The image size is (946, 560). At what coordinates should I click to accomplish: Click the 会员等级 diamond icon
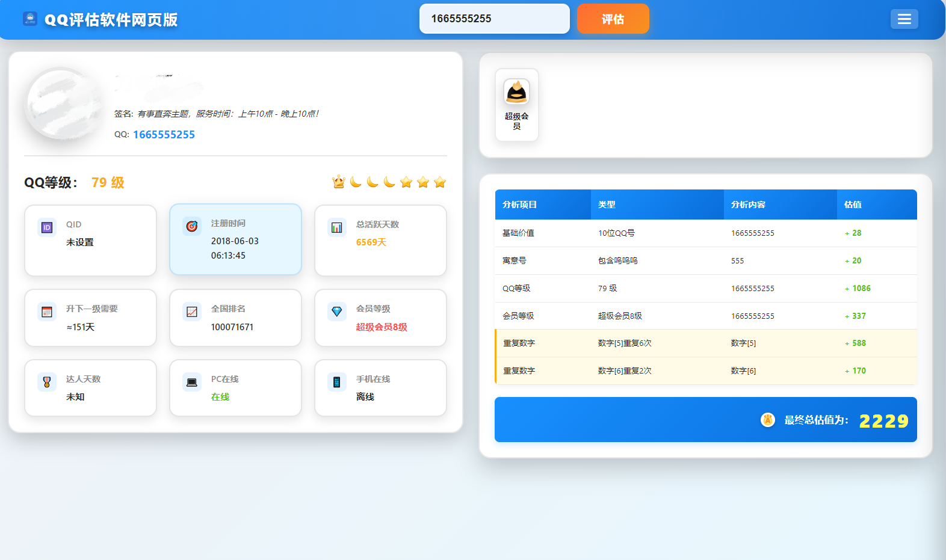click(337, 312)
